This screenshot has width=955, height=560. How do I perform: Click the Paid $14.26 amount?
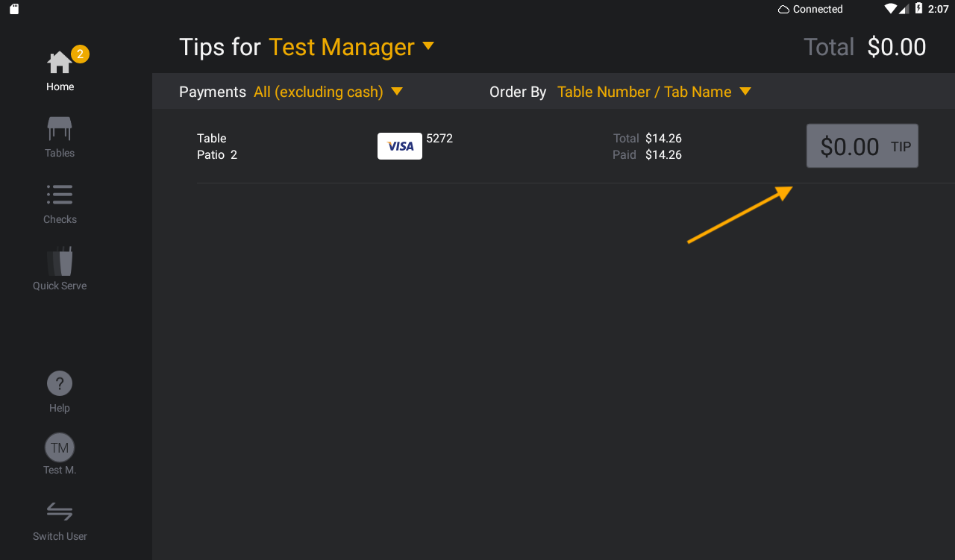[x=665, y=154]
